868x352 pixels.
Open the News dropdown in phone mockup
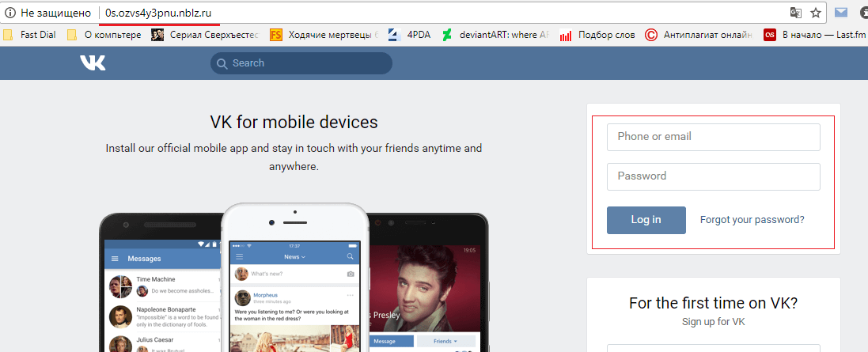(294, 257)
